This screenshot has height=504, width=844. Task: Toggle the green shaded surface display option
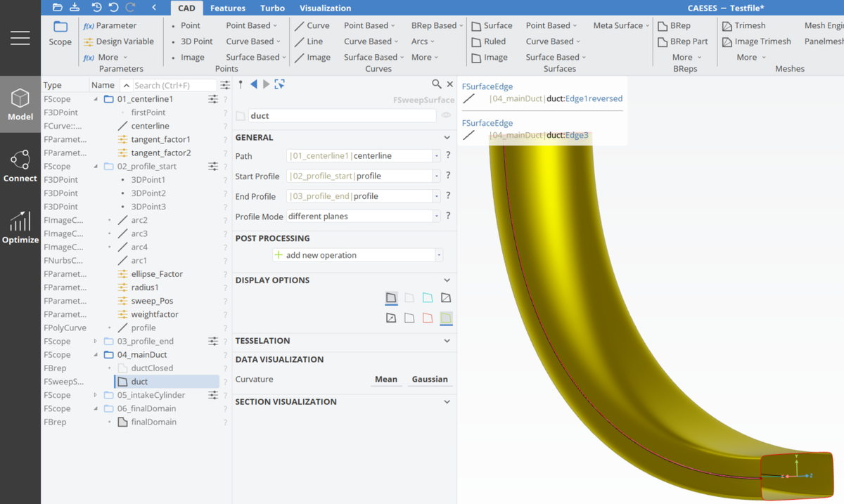click(x=446, y=318)
